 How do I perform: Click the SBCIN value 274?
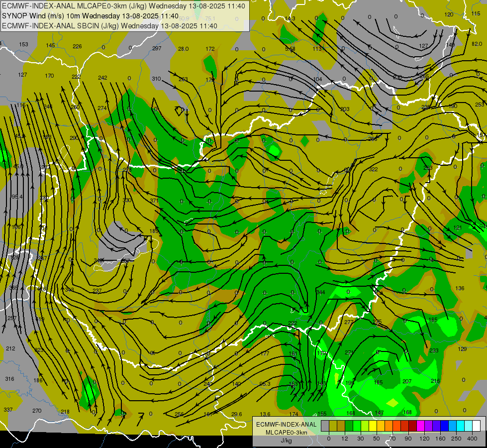pyautogui.click(x=102, y=108)
